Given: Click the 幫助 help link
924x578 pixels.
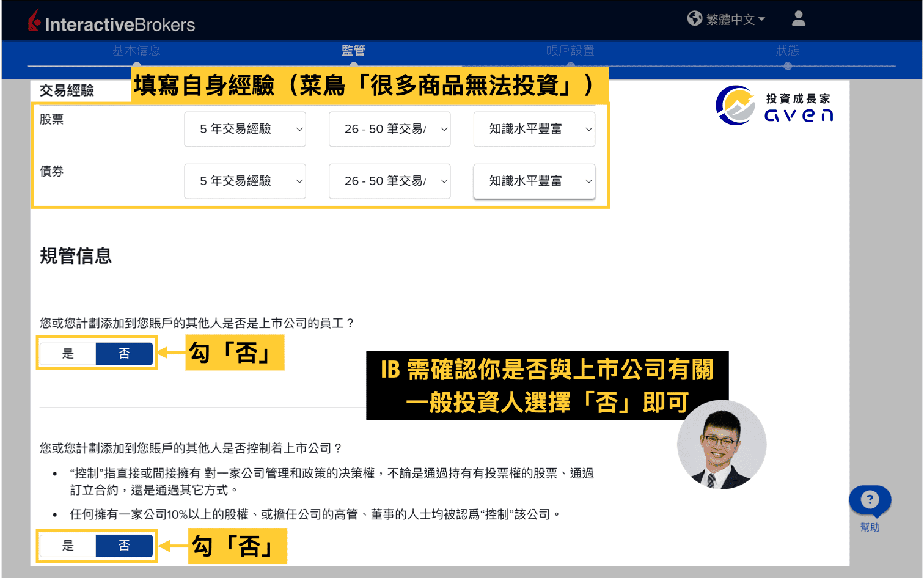Looking at the screenshot, I should pyautogui.click(x=870, y=527).
